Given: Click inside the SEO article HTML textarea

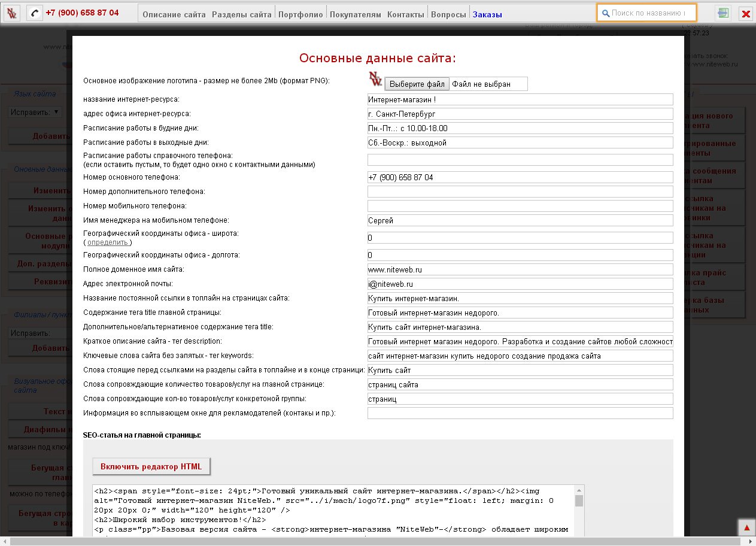Looking at the screenshot, I should click(x=333, y=511).
